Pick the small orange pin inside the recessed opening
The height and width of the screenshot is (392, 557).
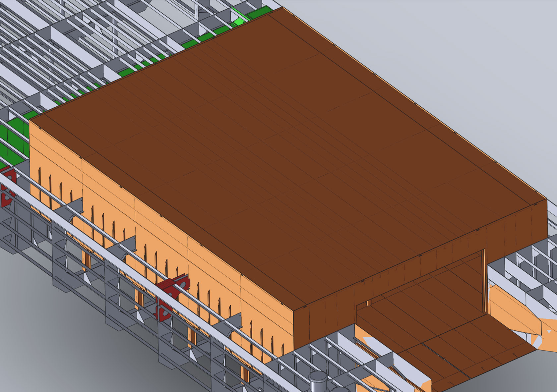pyautogui.click(x=368, y=303)
